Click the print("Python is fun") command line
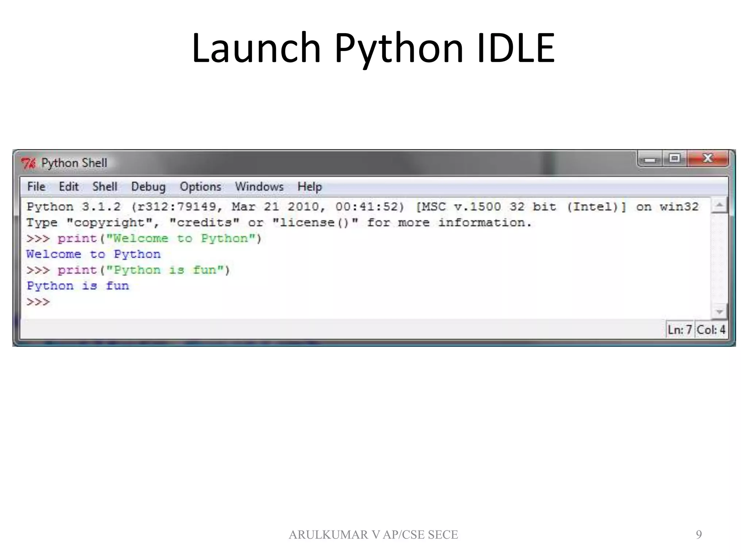The image size is (747, 560). click(x=128, y=270)
